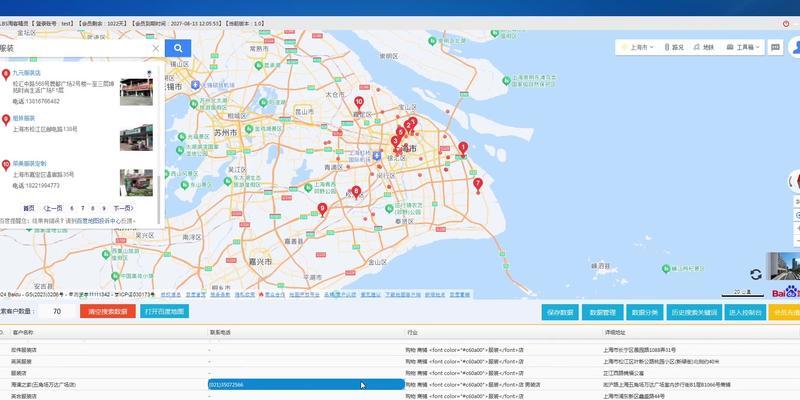Clear the search box with the X
Image resolution: width=800 pixels, height=400 pixels.
(156, 48)
